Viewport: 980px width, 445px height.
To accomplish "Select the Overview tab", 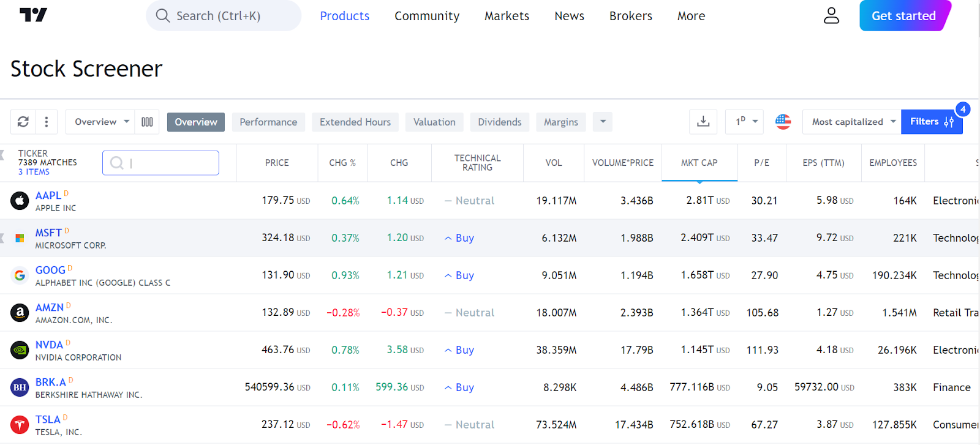I will point(196,122).
